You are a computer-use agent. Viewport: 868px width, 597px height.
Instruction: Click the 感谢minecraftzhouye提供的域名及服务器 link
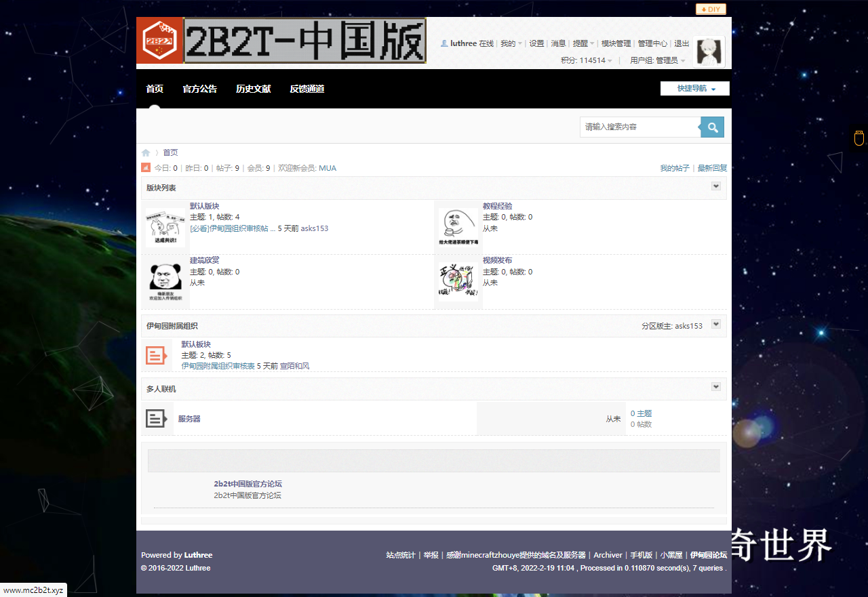[516, 555]
